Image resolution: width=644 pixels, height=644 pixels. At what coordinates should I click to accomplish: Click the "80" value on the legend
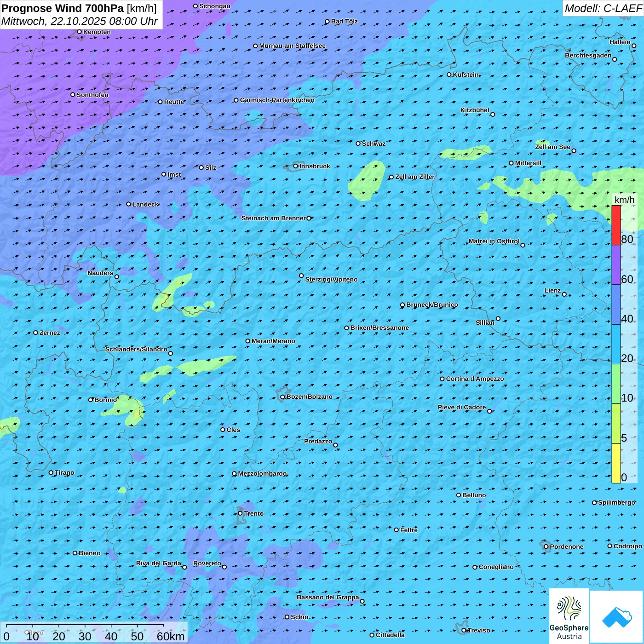(627, 239)
